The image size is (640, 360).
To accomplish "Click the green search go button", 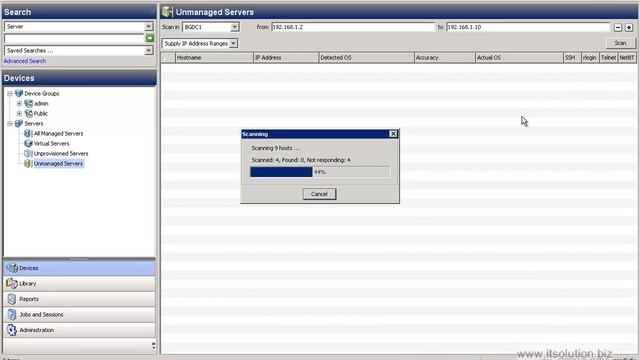I will point(150,38).
